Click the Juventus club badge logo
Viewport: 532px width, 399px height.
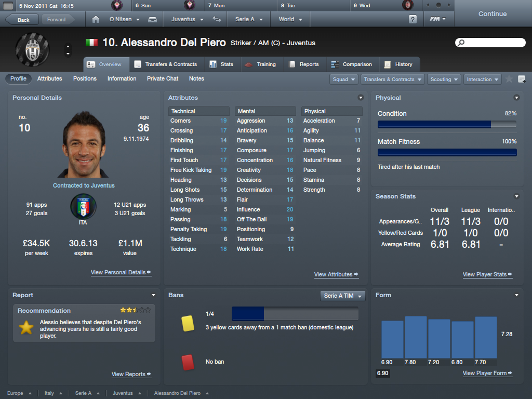[x=33, y=50]
